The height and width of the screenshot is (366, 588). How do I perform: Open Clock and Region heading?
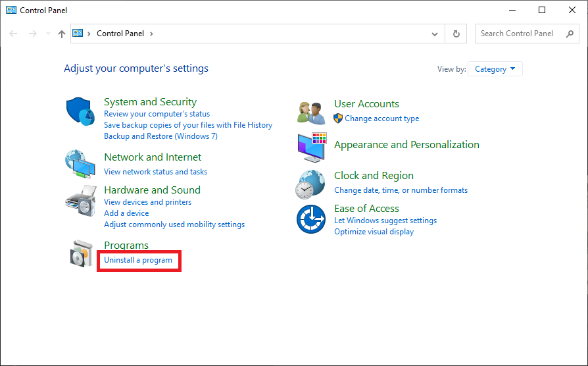coord(374,176)
